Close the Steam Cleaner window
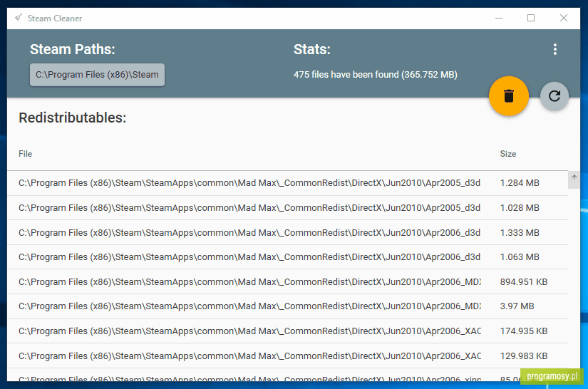 pos(564,18)
